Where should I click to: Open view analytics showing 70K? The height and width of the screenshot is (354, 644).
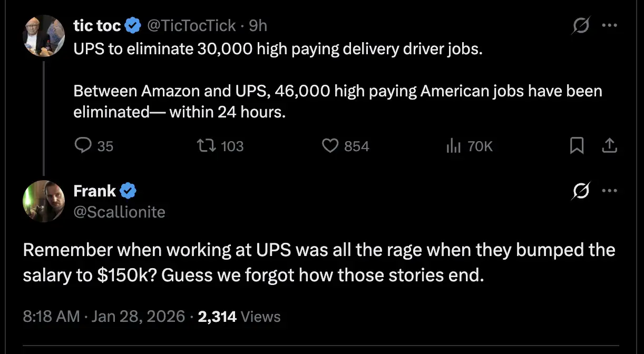point(454,145)
